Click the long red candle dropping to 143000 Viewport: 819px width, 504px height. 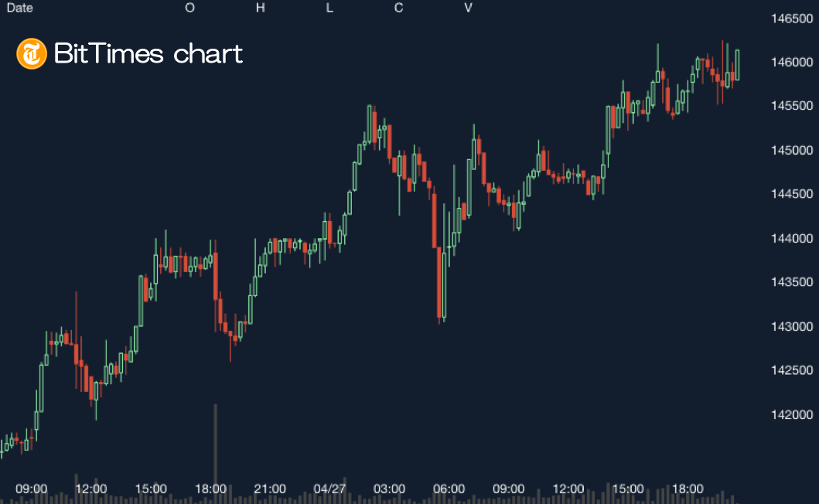click(439, 282)
